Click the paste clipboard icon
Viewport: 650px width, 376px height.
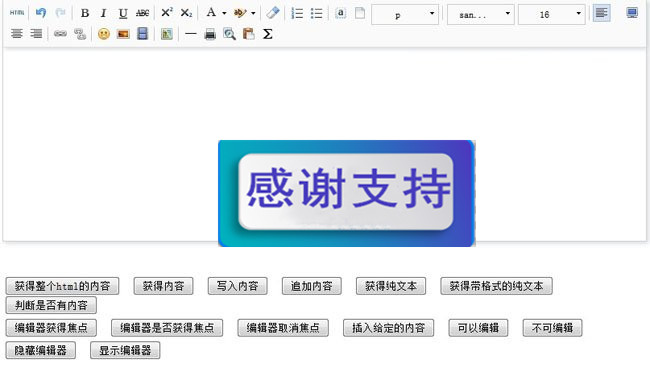249,34
